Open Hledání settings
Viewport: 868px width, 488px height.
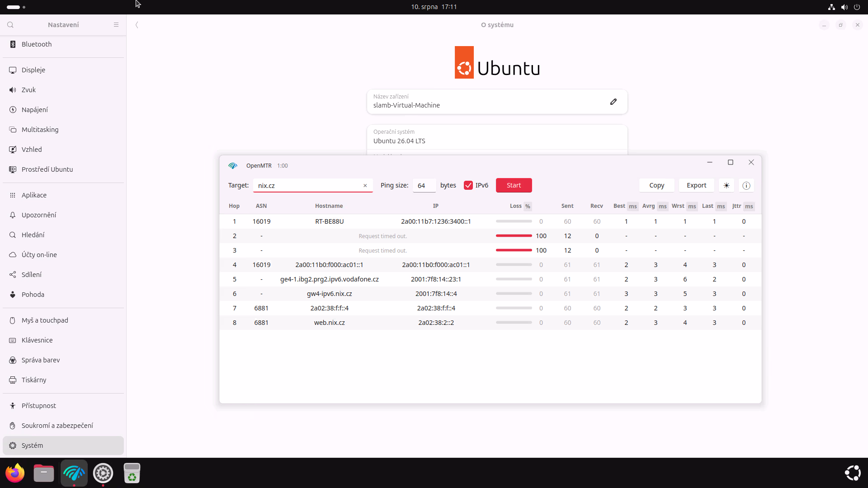[63, 235]
